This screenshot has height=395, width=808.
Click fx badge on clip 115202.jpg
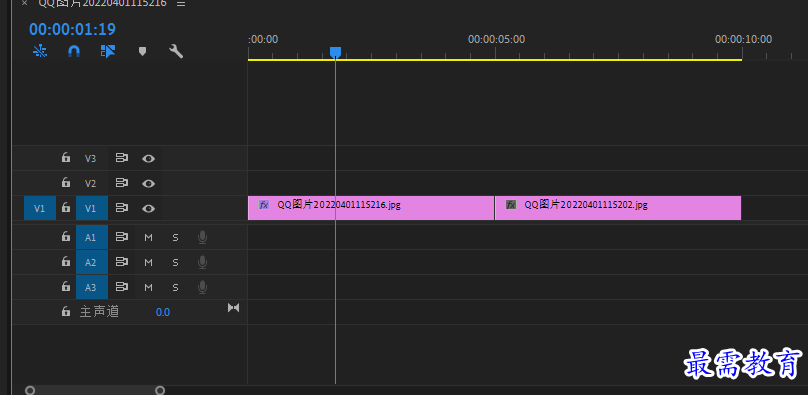point(511,205)
